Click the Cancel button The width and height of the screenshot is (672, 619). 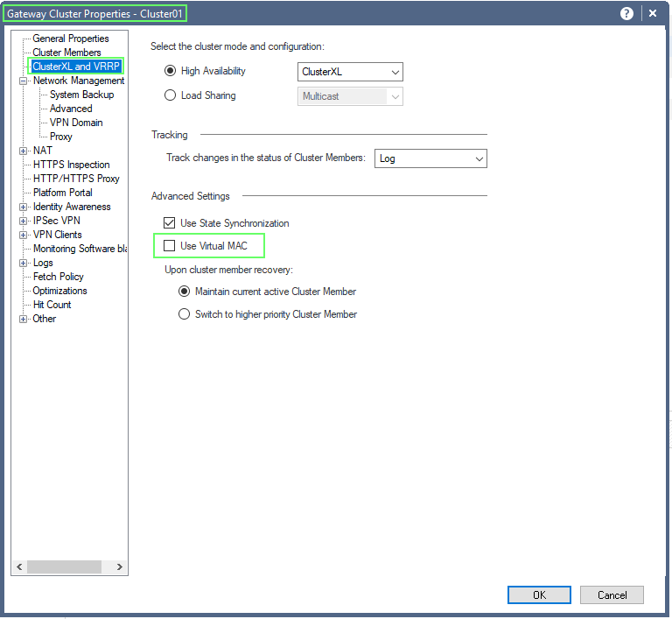(612, 595)
